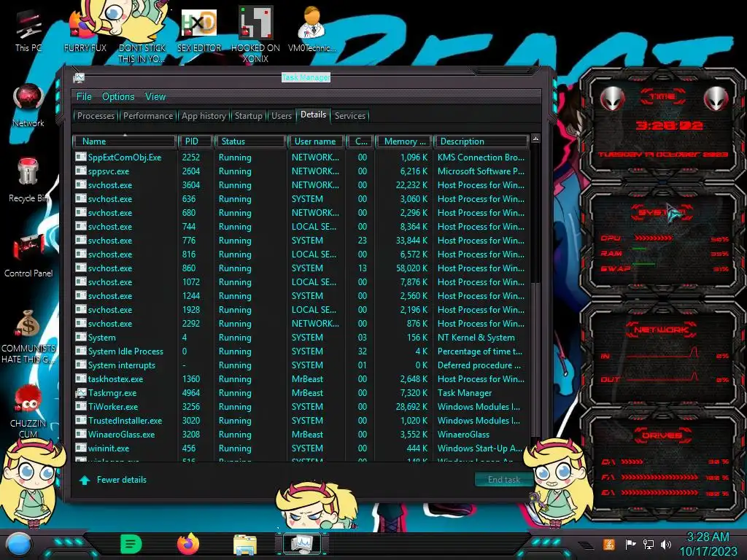Viewport: 747px width, 560px height.
Task: Sort by the User name column header
Action: point(316,141)
